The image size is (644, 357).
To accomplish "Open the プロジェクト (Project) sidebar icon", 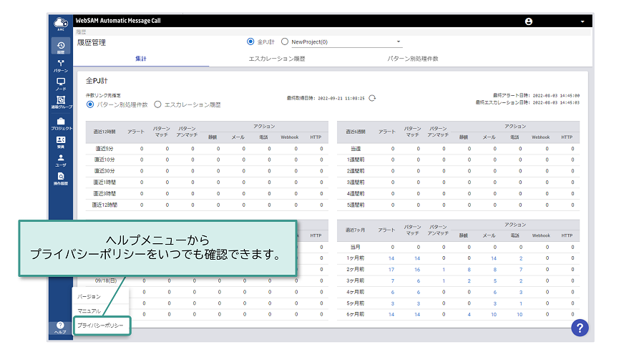I will (61, 123).
